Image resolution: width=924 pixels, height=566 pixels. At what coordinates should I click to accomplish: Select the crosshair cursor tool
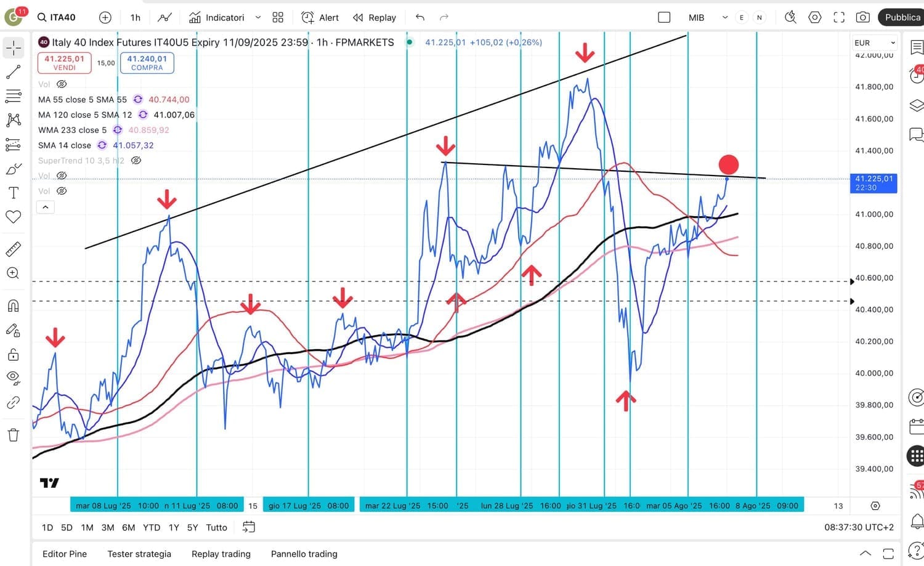(x=14, y=48)
